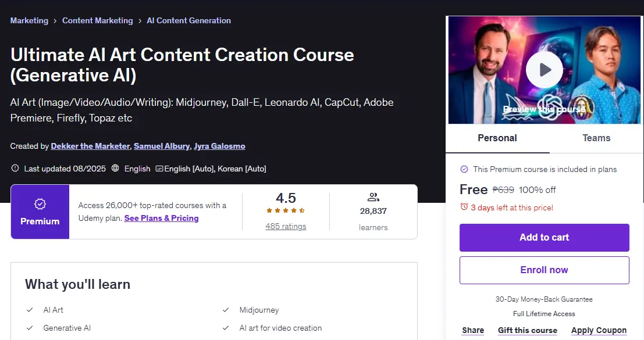The image size is (644, 340).
Task: Click the star rating icons
Action: coord(286,210)
